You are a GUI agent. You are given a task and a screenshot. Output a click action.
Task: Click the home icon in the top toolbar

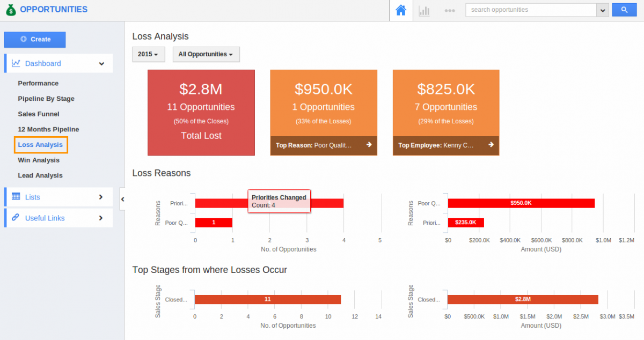coord(400,10)
